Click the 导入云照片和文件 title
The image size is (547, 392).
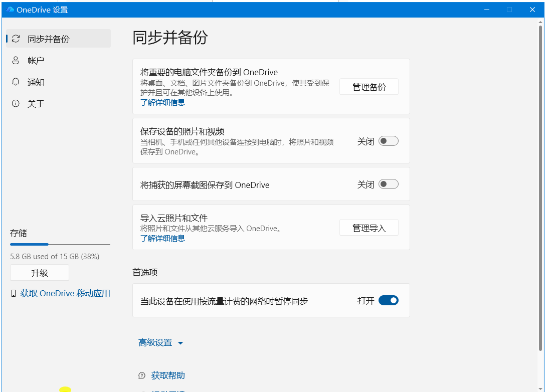(x=174, y=218)
